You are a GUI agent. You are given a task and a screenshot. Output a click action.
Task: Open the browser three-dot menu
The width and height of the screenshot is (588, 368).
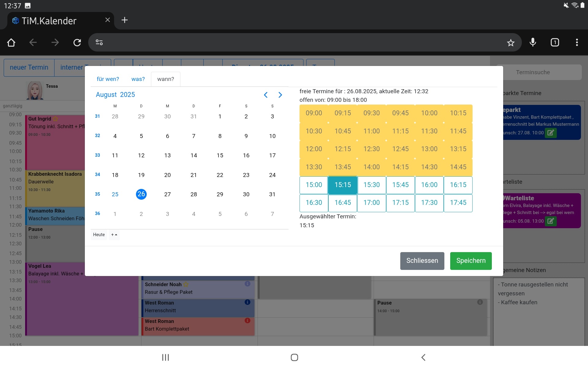tap(577, 42)
